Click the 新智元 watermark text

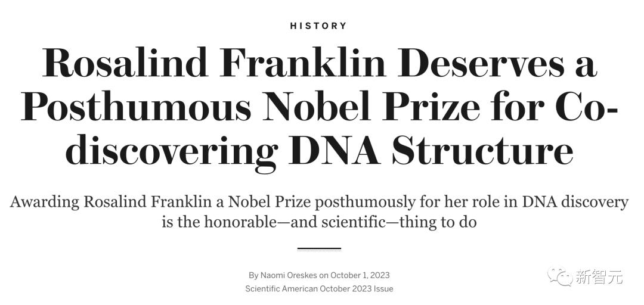[x=599, y=278]
